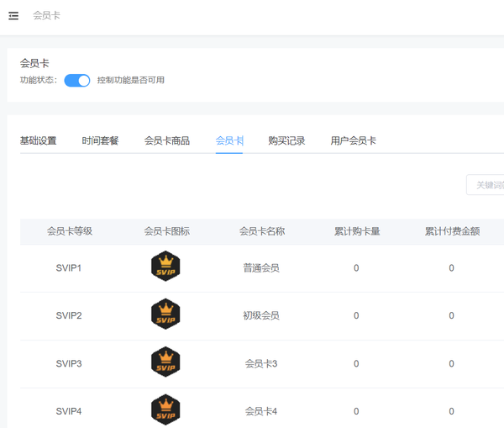Click the 会员卡 panel heading
Image resolution: width=504 pixels, height=428 pixels.
tap(34, 63)
